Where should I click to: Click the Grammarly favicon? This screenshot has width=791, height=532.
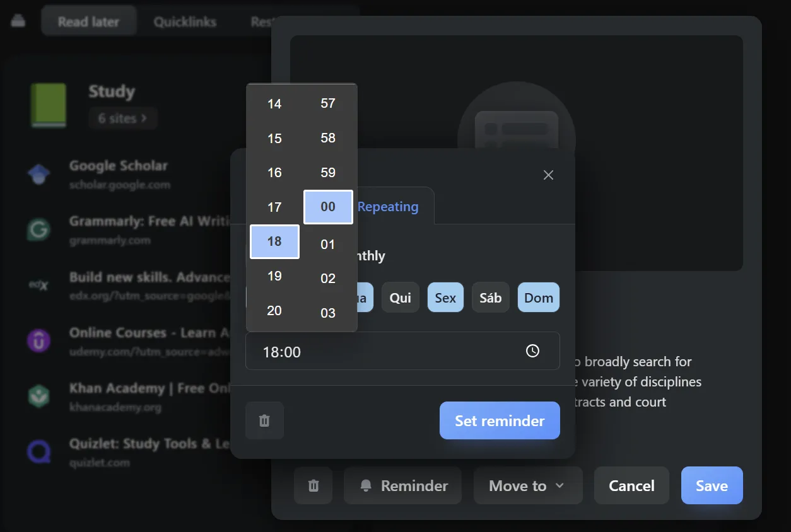pos(38,229)
